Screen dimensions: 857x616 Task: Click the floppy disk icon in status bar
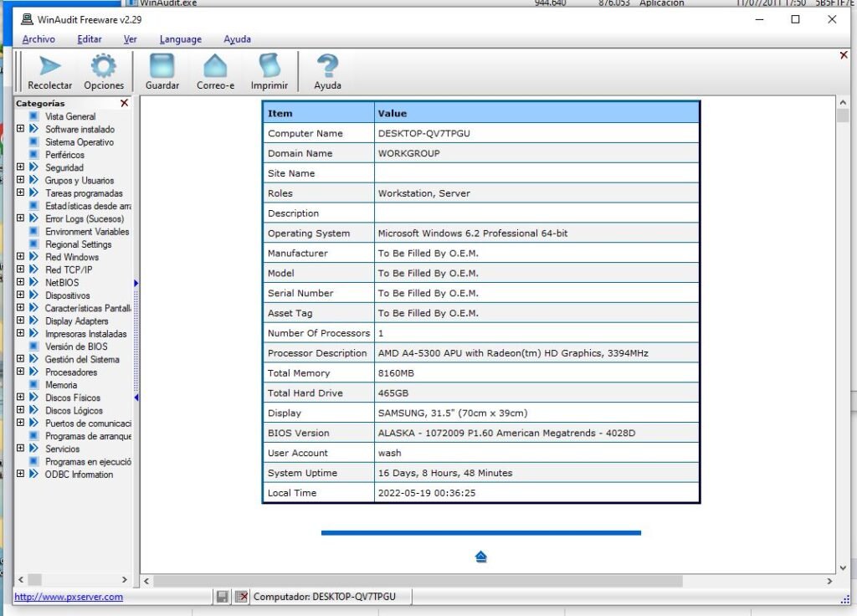coord(222,596)
